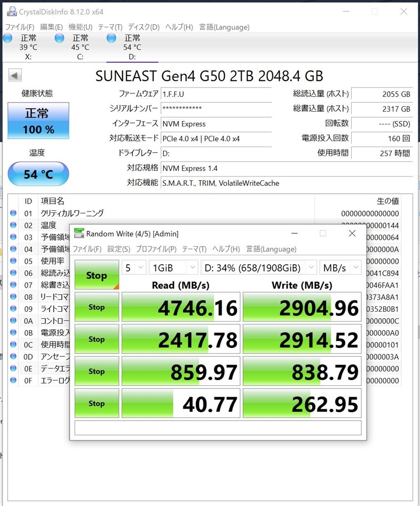Click the masked serial number field

click(216, 108)
